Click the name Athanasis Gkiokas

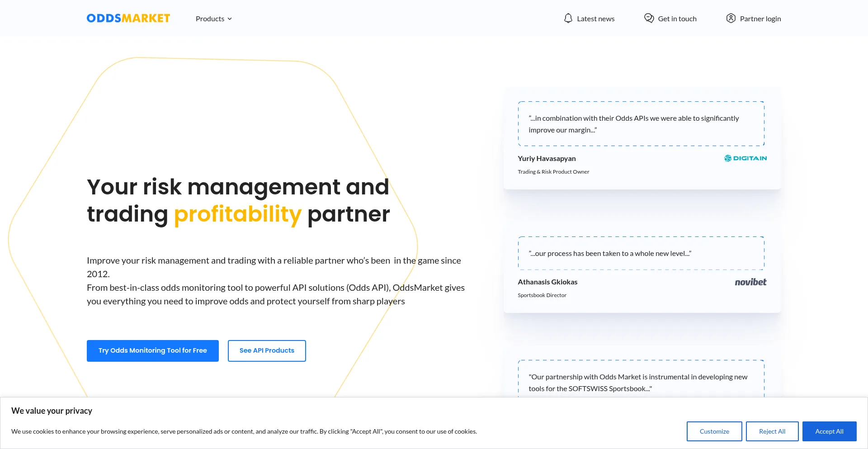point(547,282)
